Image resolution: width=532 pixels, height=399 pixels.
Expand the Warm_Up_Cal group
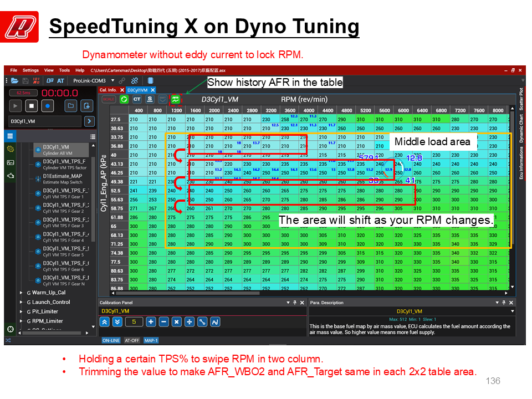point(21,293)
